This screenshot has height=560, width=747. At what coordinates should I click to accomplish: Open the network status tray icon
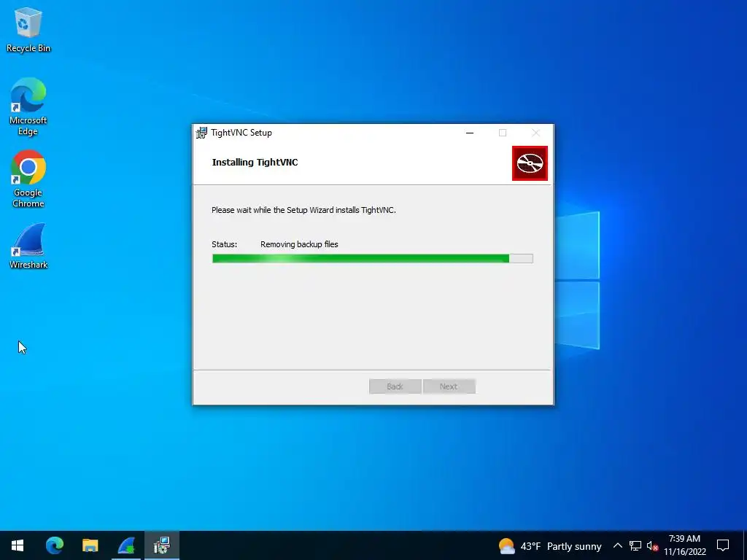click(635, 545)
